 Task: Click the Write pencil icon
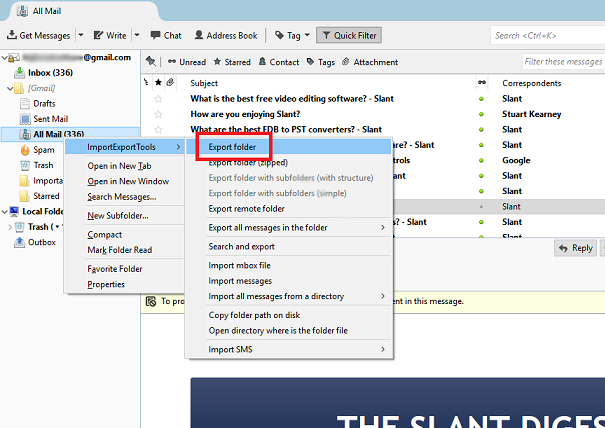(x=98, y=35)
